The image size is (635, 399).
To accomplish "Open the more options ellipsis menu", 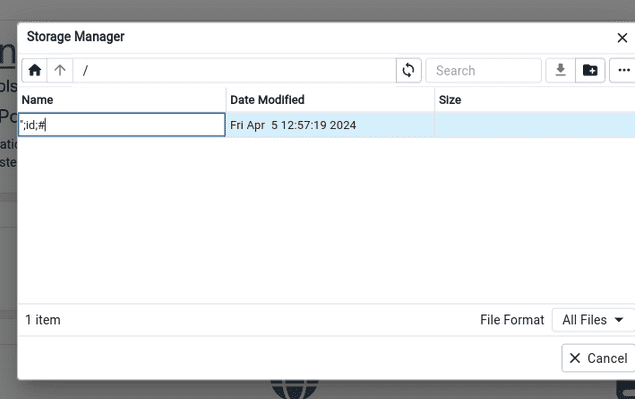I will pos(624,70).
